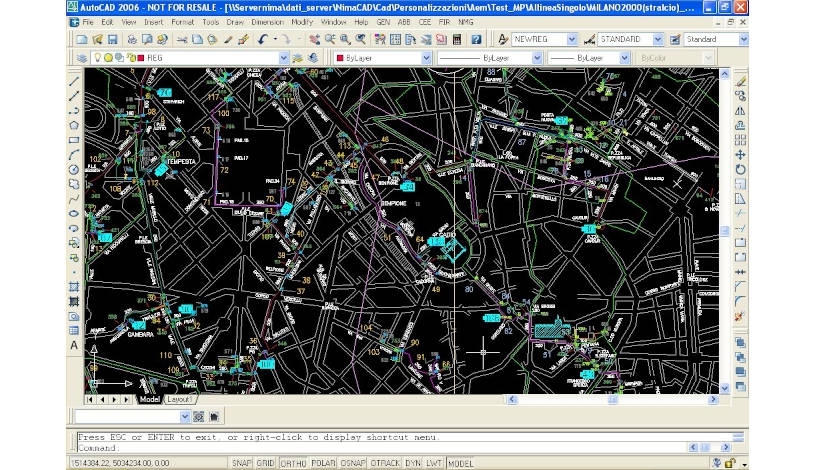This screenshot has width=815, height=470.
Task: Open the REG layer dropdown
Action: pyautogui.click(x=283, y=58)
